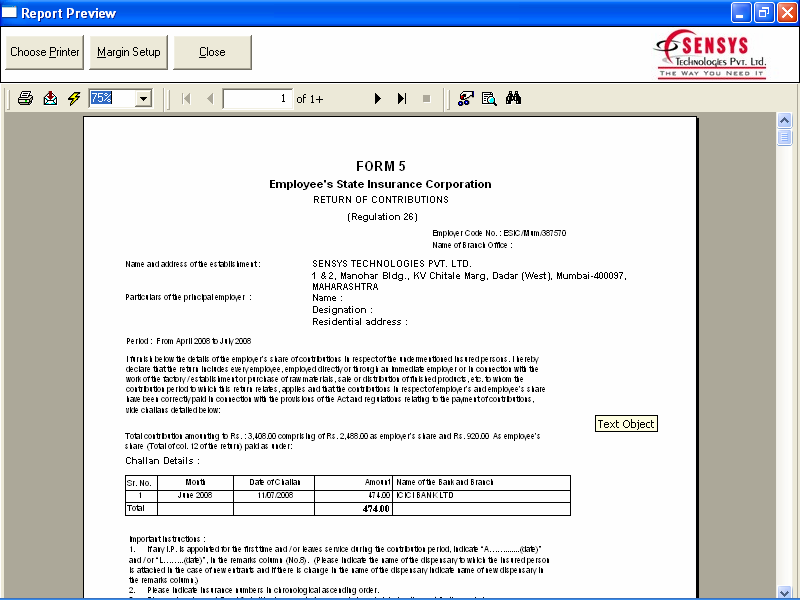Click the Export report icon
This screenshot has width=800, height=600.
[x=50, y=98]
